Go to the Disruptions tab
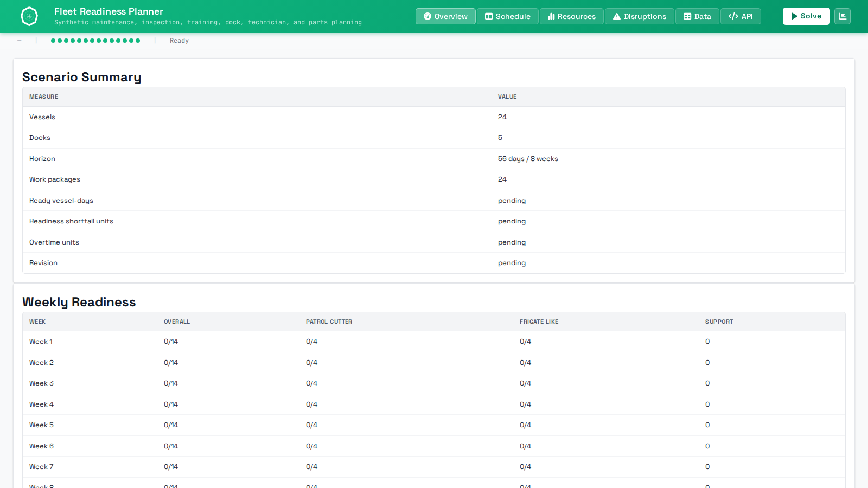 point(640,16)
